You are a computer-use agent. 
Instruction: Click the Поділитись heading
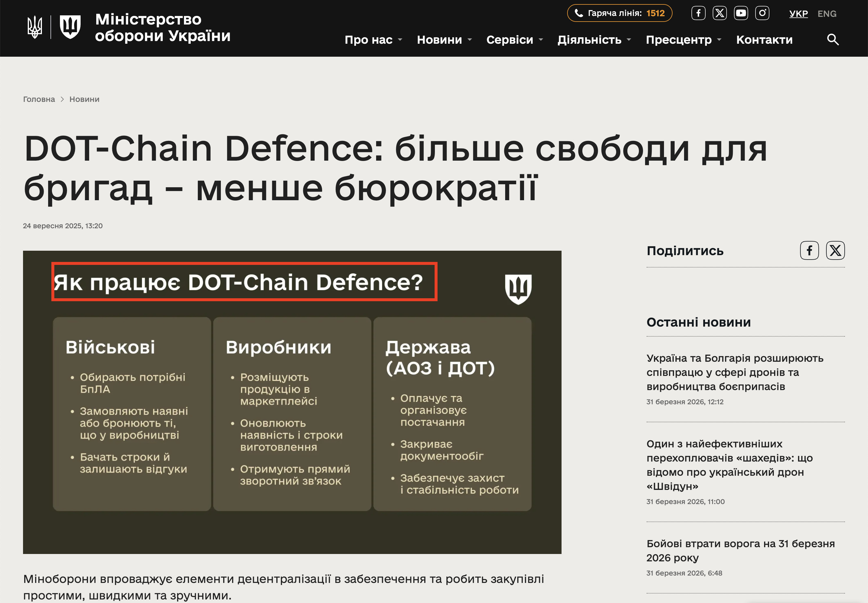click(x=685, y=250)
